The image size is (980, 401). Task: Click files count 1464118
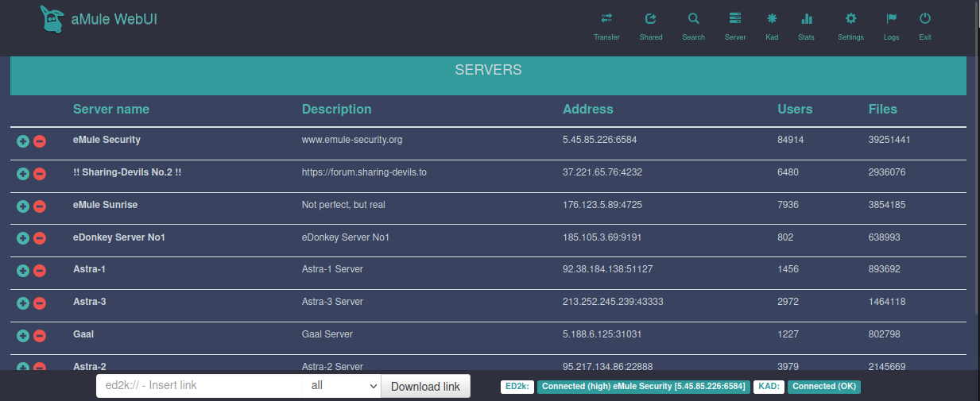pyautogui.click(x=887, y=302)
